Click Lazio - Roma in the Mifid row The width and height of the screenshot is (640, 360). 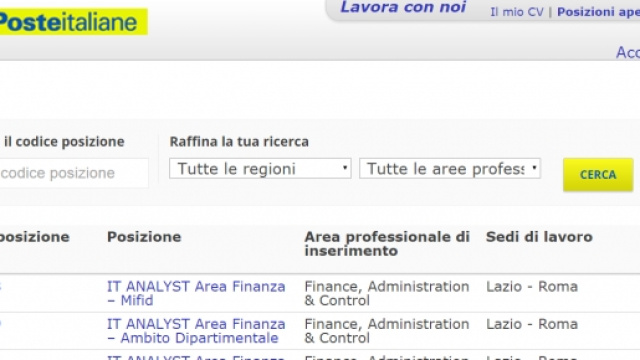coord(532,287)
